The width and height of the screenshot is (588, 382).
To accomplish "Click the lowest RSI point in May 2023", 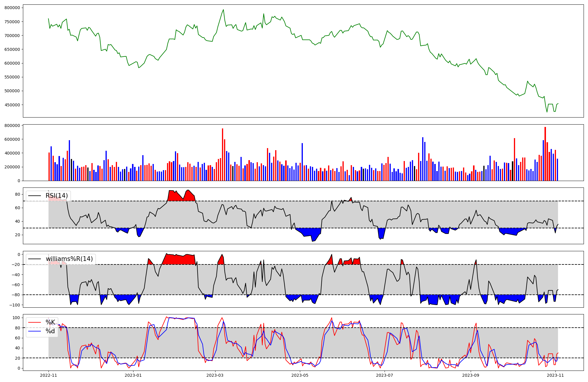I will (x=312, y=241).
